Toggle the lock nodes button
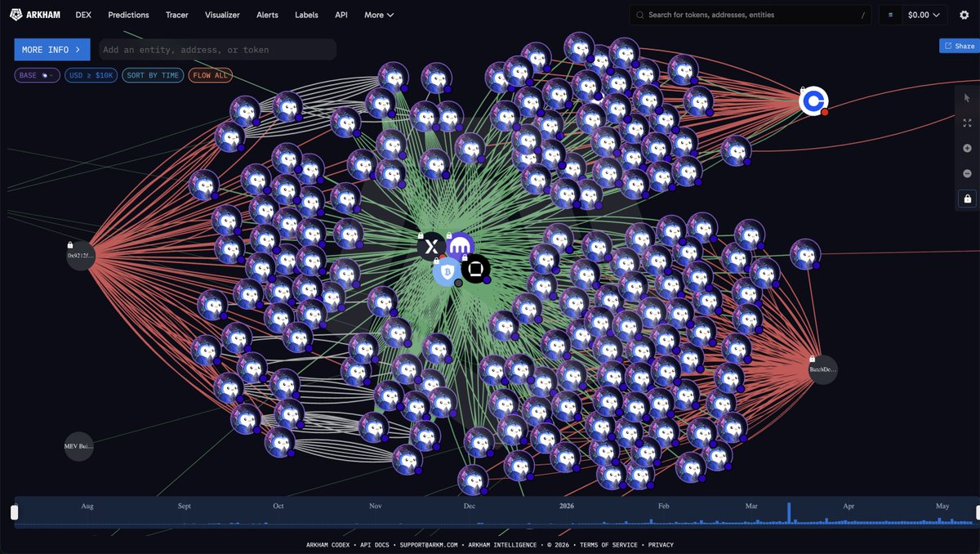The height and width of the screenshot is (554, 980). coord(967,199)
